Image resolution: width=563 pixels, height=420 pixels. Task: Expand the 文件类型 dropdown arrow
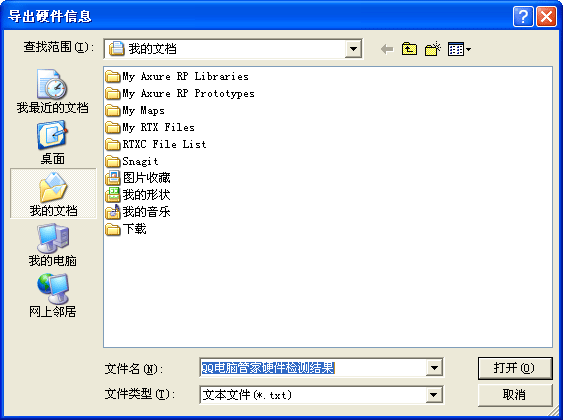click(x=434, y=395)
